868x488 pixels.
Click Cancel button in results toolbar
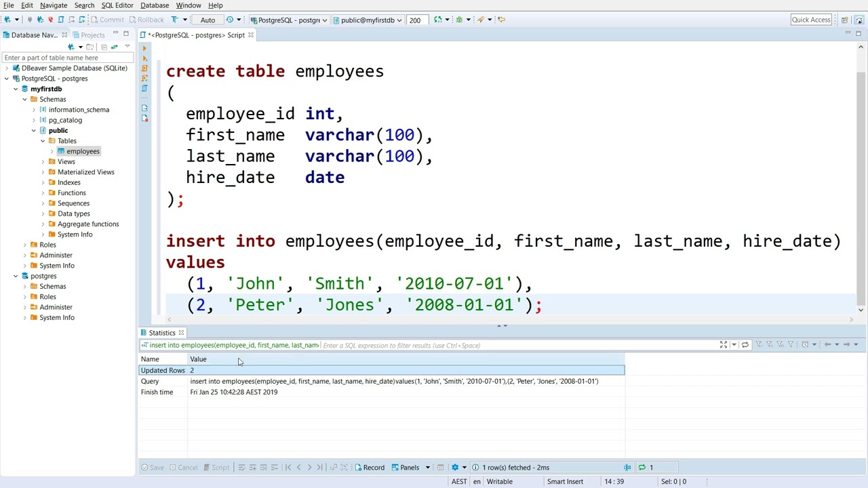pyautogui.click(x=183, y=468)
